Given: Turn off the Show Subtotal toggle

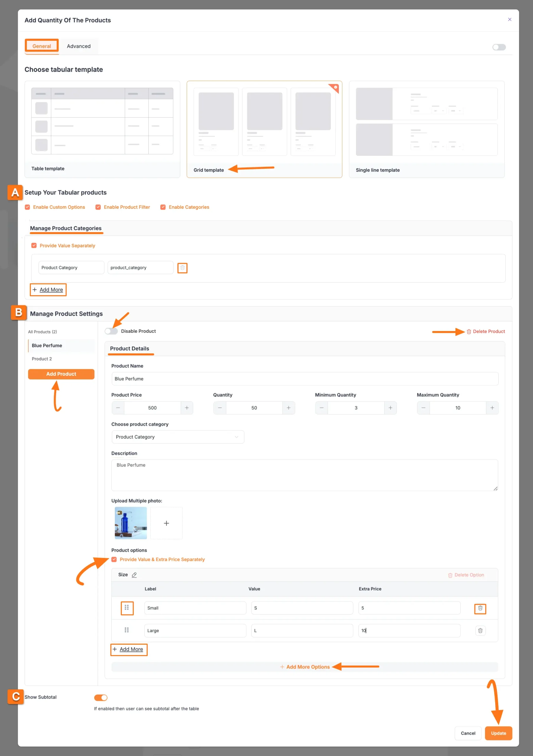Looking at the screenshot, I should click(101, 698).
